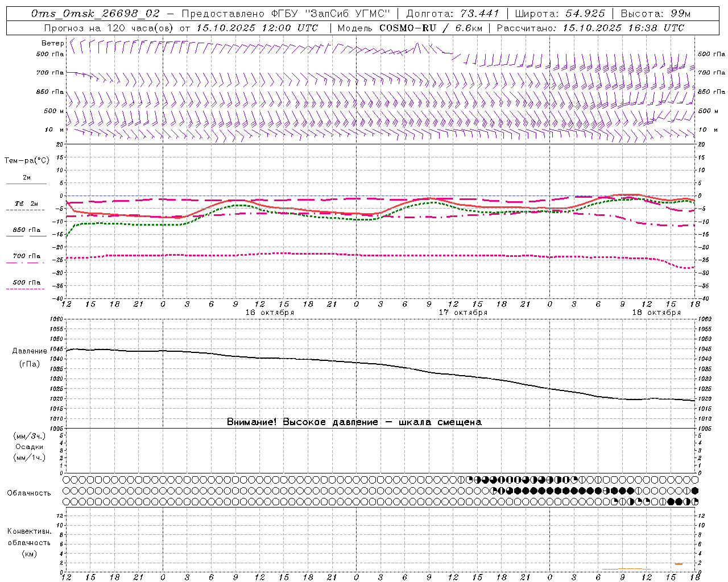Click the forecast start 15.10.2025 12:00 UTC
Screen dimensions: 728x582
[257, 28]
